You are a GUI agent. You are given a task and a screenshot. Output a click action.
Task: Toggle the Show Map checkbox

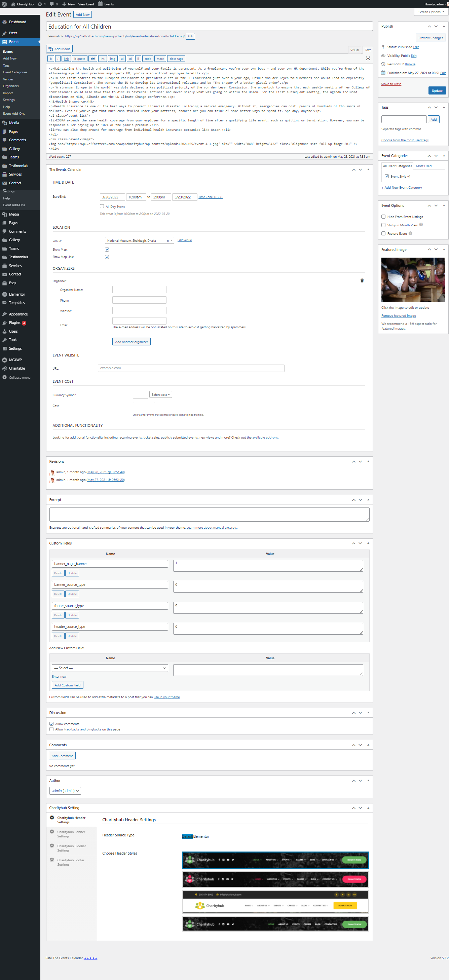click(x=107, y=250)
